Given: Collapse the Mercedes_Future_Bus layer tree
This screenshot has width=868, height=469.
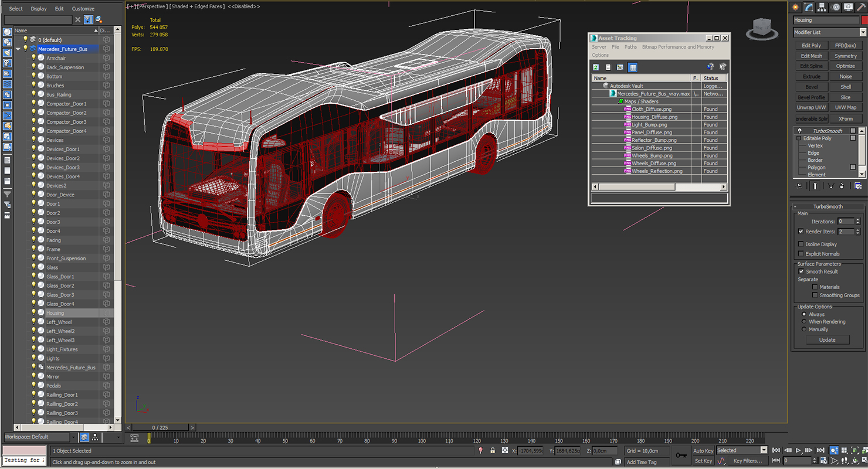Looking at the screenshot, I should click(18, 49).
